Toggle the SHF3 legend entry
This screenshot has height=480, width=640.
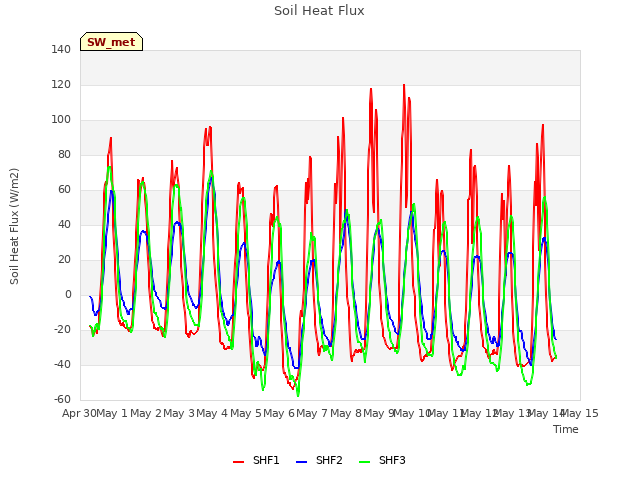pyautogui.click(x=382, y=460)
